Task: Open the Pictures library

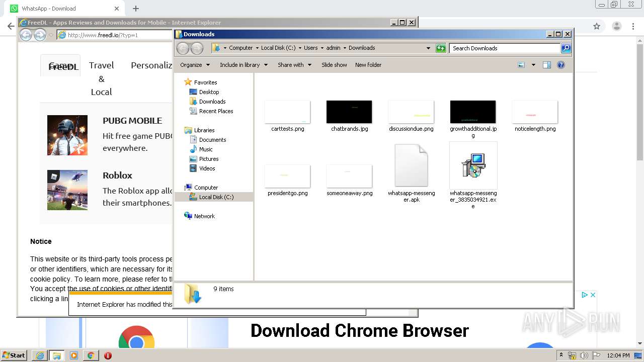Action: [208, 159]
